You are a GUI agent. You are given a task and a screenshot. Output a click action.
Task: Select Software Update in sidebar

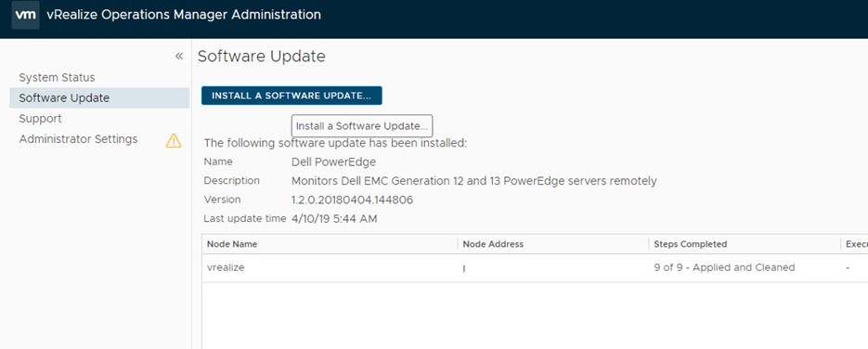click(99, 97)
